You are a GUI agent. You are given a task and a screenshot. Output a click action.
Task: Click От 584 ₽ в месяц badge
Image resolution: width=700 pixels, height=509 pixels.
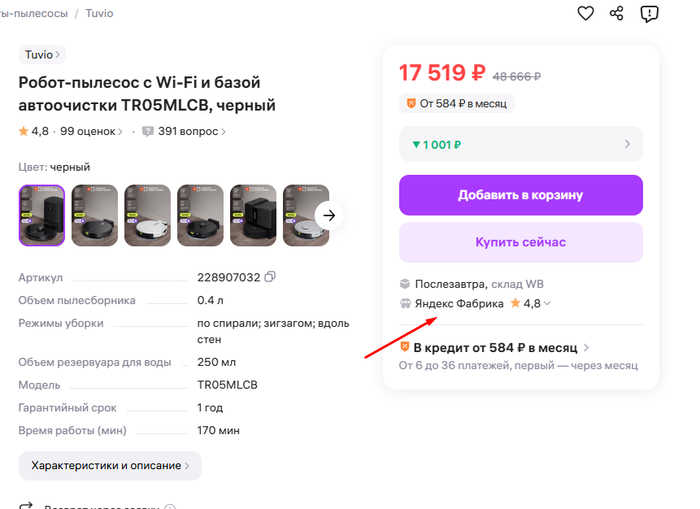[x=456, y=103]
